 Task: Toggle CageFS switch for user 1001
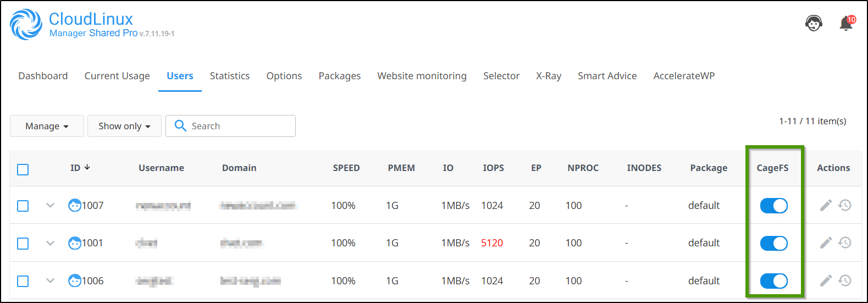(773, 243)
